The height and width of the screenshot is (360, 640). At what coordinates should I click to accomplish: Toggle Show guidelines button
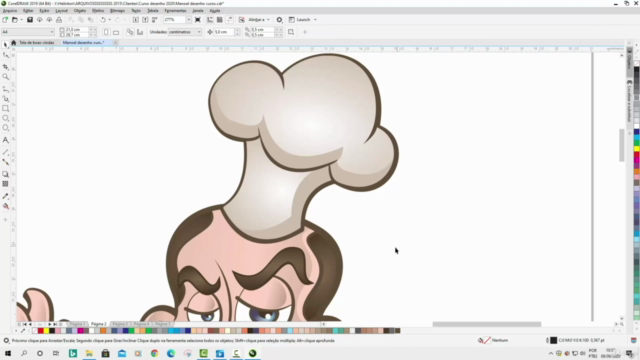[229, 20]
